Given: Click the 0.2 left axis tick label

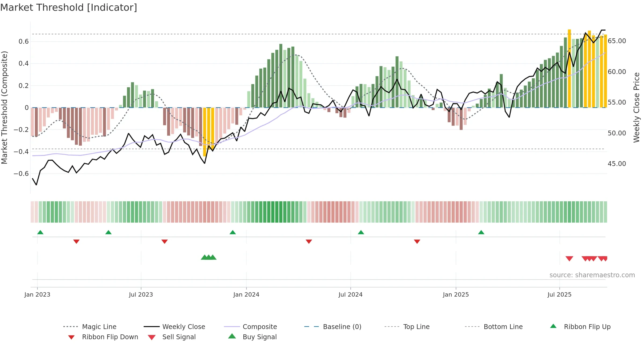Looking at the screenshot, I should tap(24, 86).
